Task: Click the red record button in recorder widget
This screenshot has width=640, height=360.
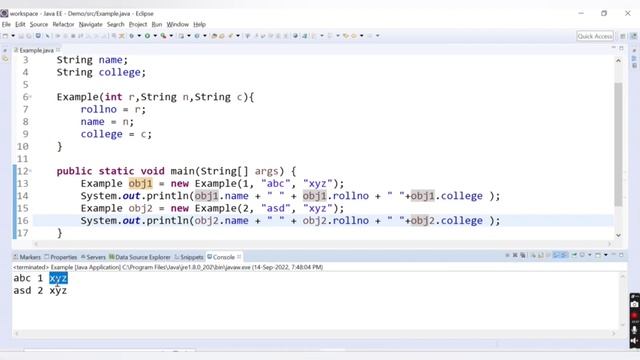Action: [x=634, y=316]
